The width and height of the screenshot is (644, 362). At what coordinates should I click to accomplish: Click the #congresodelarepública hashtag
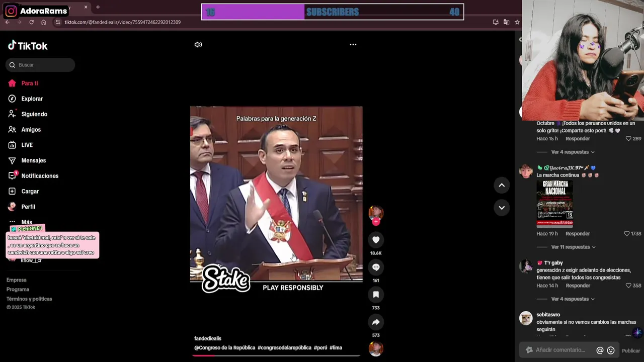pyautogui.click(x=284, y=347)
